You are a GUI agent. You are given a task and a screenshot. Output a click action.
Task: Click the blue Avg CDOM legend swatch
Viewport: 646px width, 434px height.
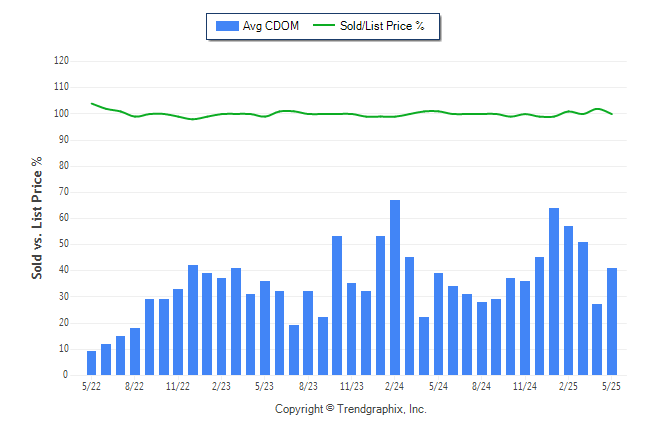pyautogui.click(x=227, y=26)
